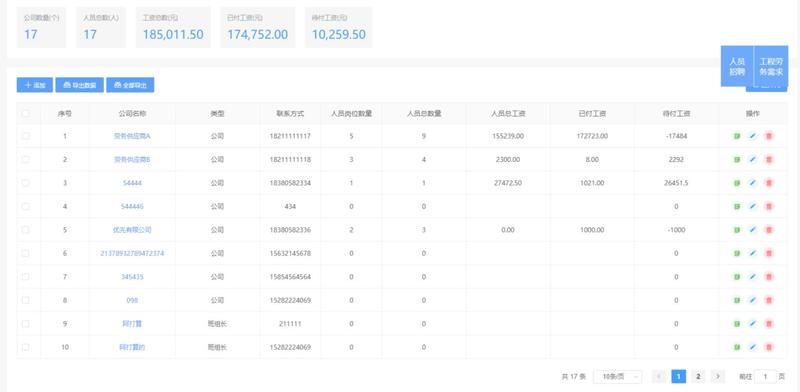Click the 前往 page number input field
Image resolution: width=800 pixels, height=392 pixels.
[765, 377]
